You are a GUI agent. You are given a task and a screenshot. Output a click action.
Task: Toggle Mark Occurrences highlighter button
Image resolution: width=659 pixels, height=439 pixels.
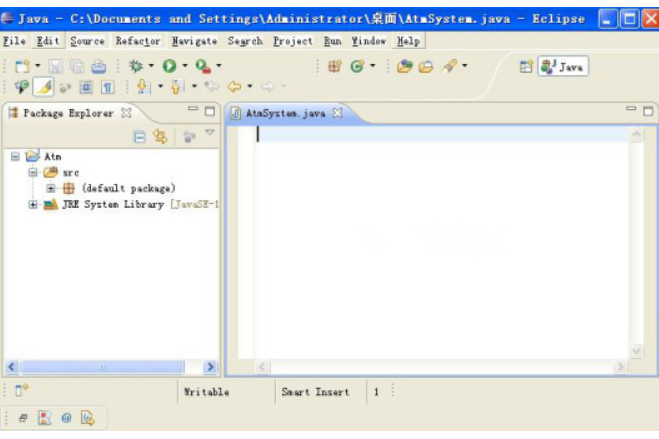click(x=44, y=87)
